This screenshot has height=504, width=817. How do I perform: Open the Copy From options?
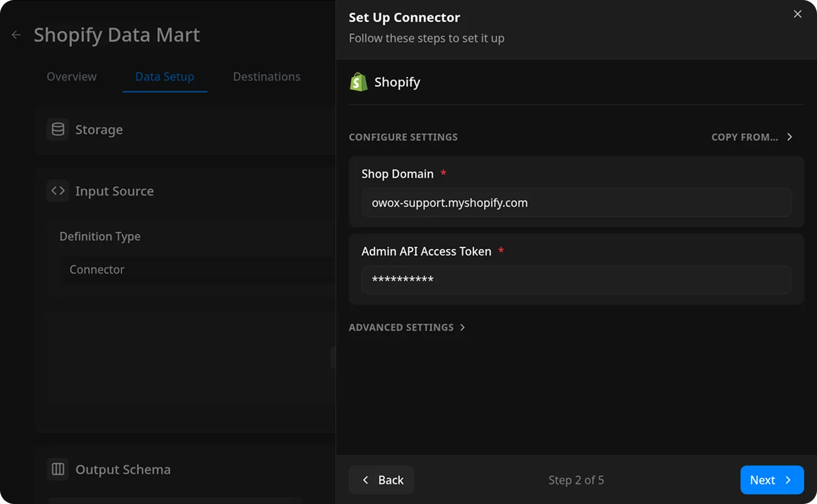coord(752,137)
